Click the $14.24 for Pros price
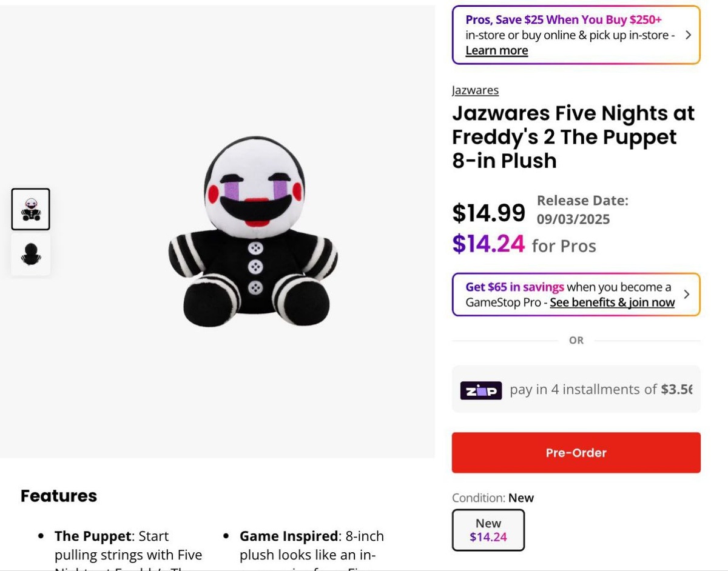Screen dimensions: 728x571 (x=488, y=244)
